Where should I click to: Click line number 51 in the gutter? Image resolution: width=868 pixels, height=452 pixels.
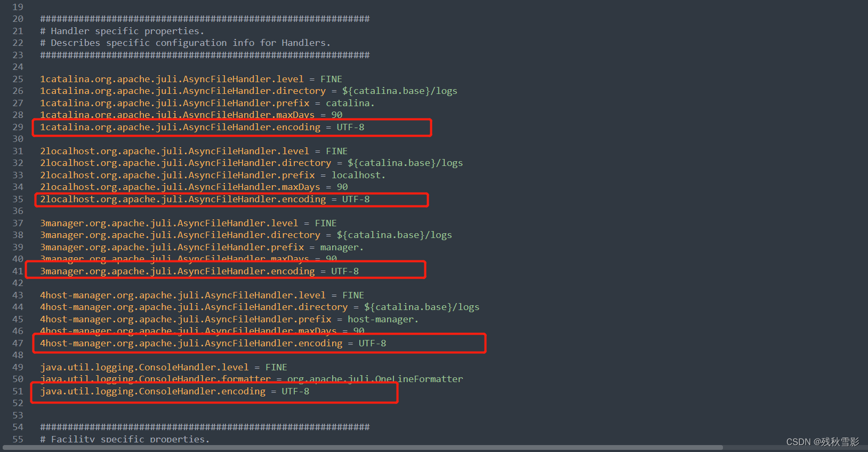pos(18,391)
